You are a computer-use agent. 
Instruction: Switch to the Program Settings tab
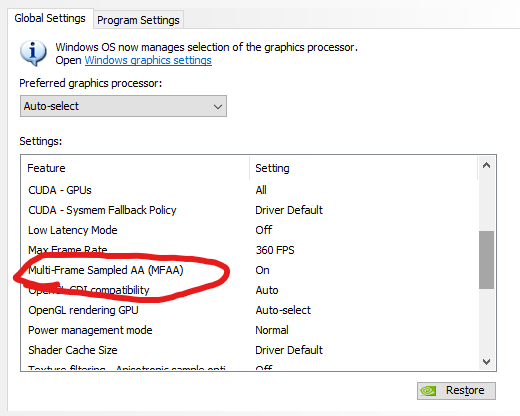(x=138, y=20)
